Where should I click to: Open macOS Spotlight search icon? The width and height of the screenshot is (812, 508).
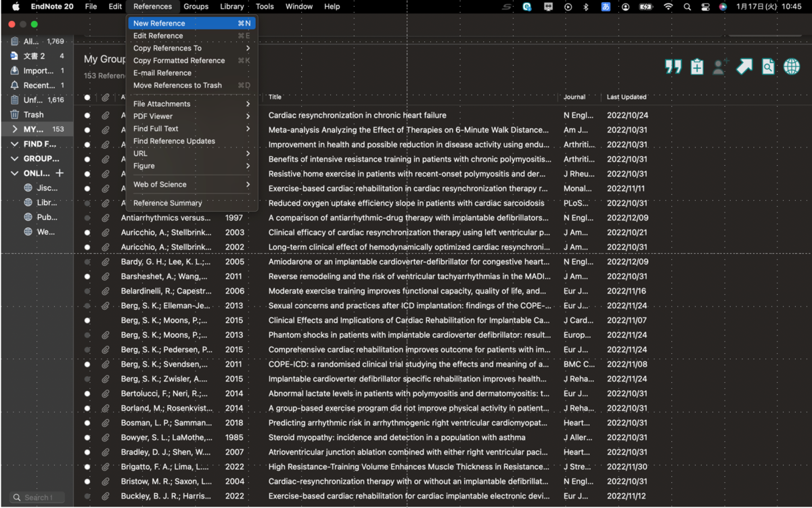tap(687, 7)
